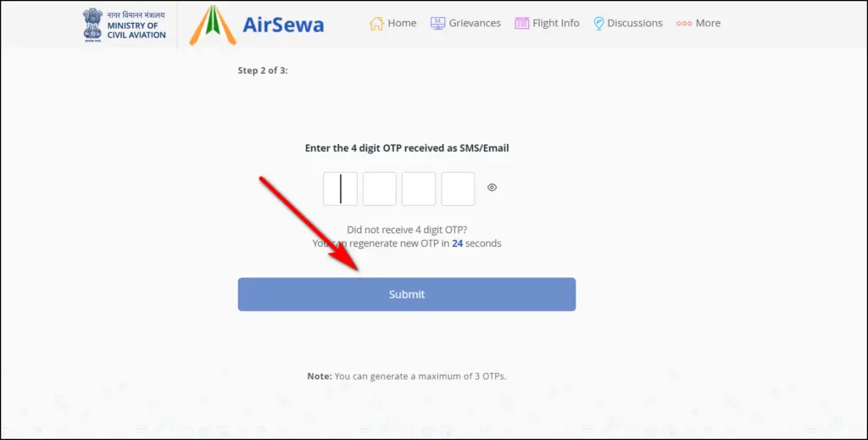Select the third OTP digit box
868x440 pixels.
[419, 189]
